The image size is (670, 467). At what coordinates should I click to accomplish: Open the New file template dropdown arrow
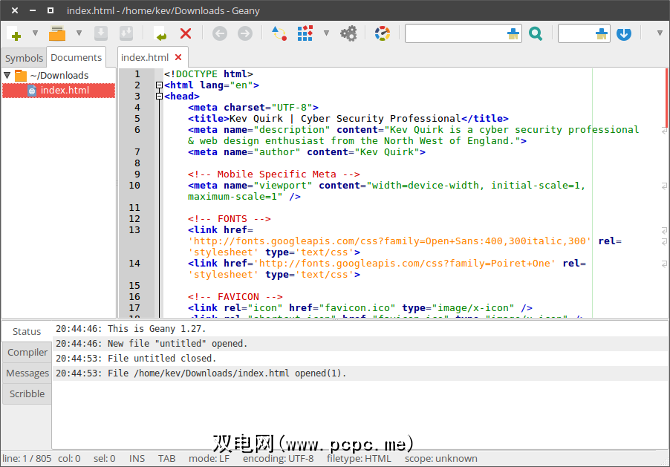[35, 34]
